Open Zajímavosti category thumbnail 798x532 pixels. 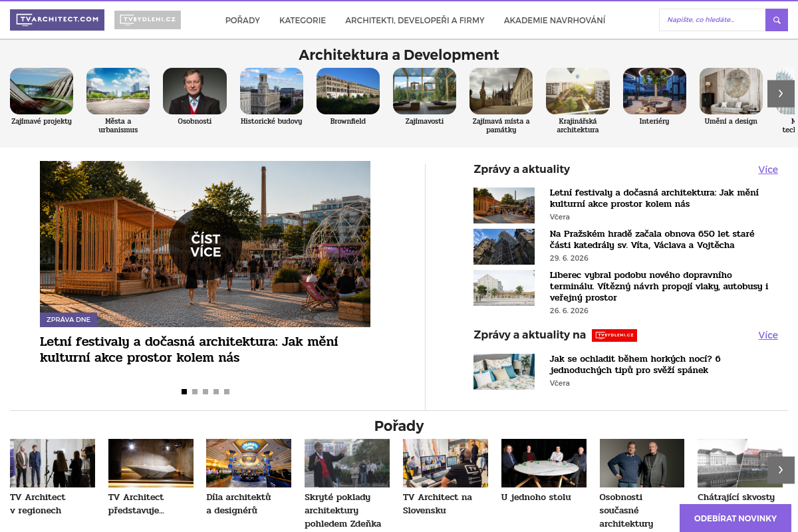tap(424, 91)
